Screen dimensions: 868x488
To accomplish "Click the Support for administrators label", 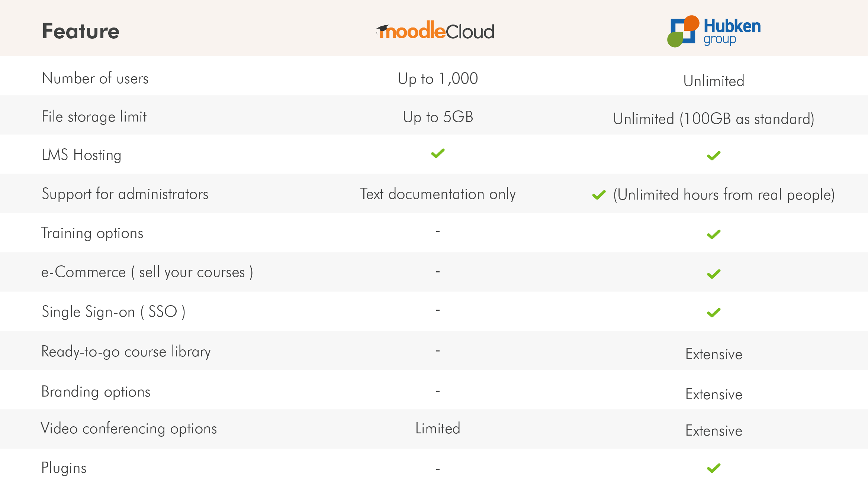I will tap(125, 194).
